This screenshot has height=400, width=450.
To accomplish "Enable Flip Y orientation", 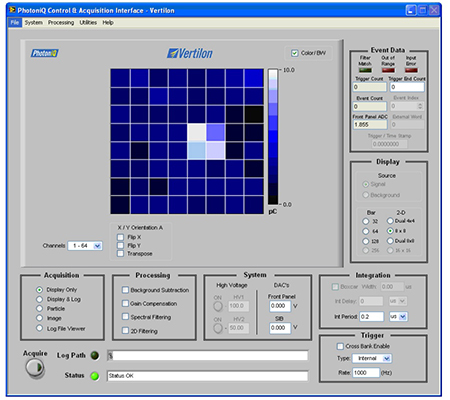I will coord(120,245).
